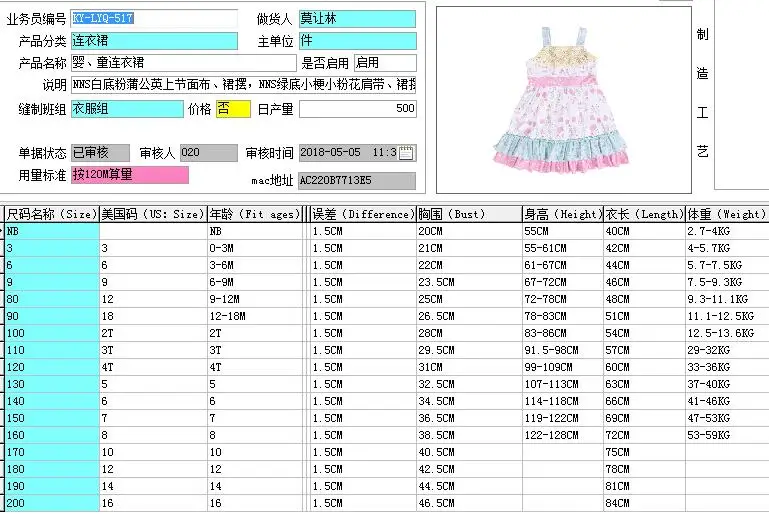This screenshot has width=769, height=514.
Task: Click the 日产量 field with 500
Action: (x=358, y=109)
